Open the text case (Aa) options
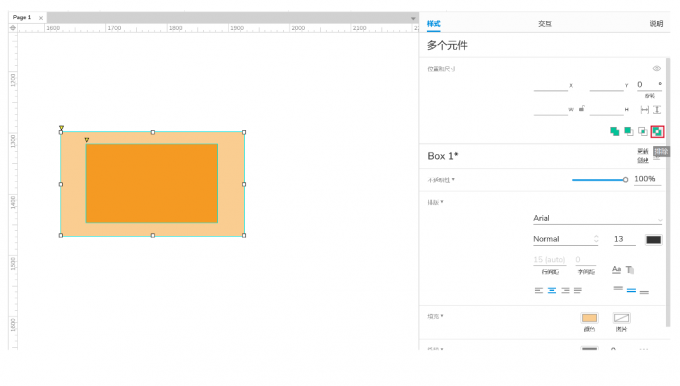Viewport: 680px width, 386px height. tap(616, 270)
